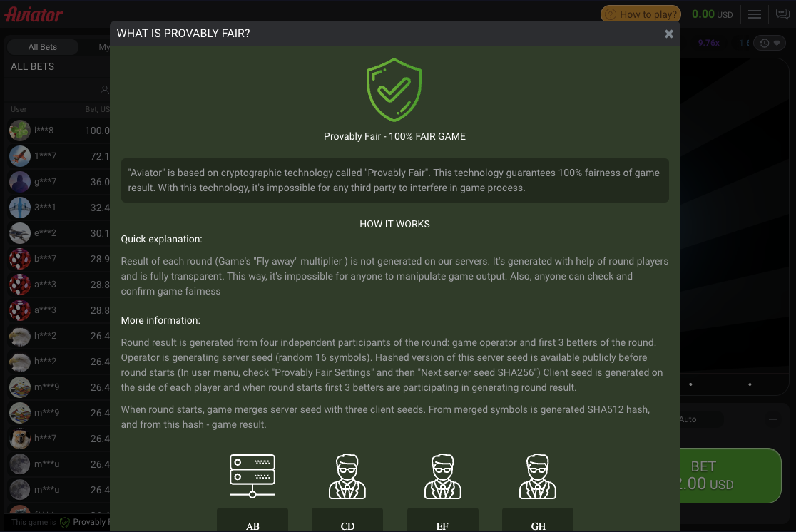Image resolution: width=796 pixels, height=532 pixels.
Task: Click the hamburger menu icon
Action: click(x=755, y=14)
